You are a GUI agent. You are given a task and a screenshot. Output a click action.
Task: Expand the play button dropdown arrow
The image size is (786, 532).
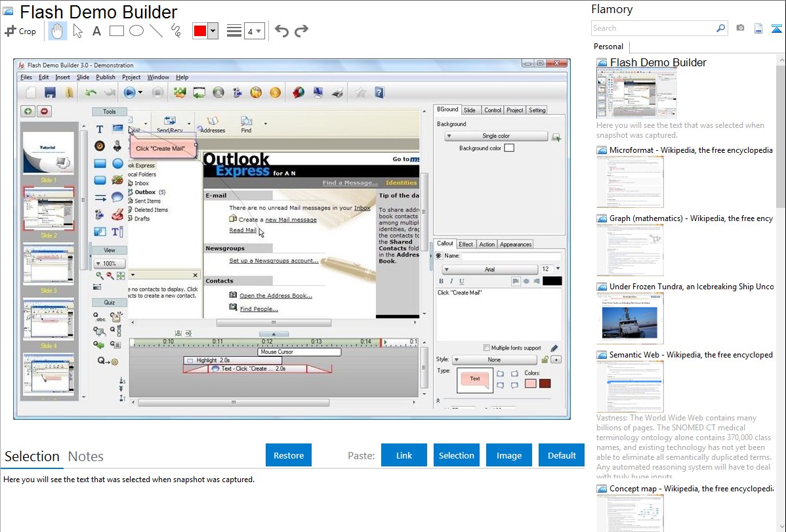tap(140, 92)
